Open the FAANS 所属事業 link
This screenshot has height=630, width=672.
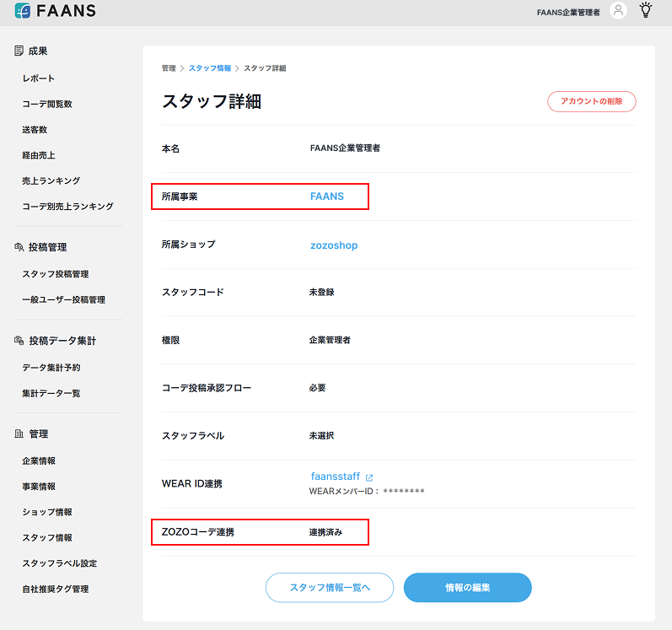(x=327, y=197)
